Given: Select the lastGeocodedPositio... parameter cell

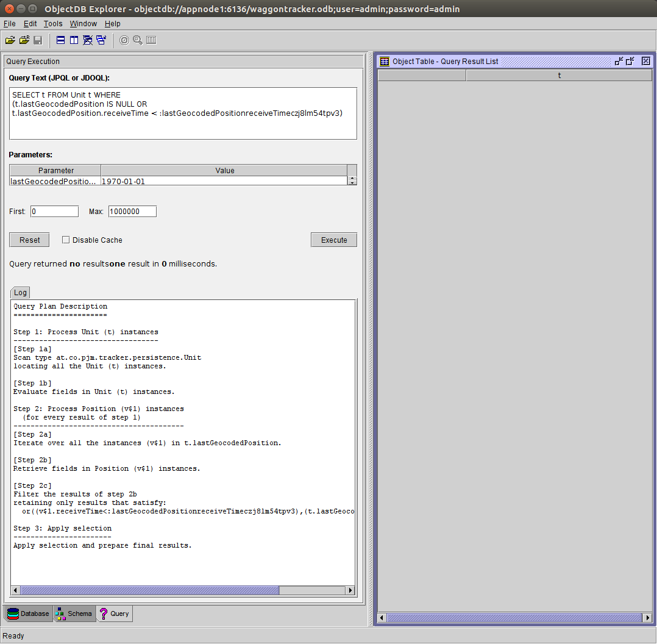Looking at the screenshot, I should (55, 181).
